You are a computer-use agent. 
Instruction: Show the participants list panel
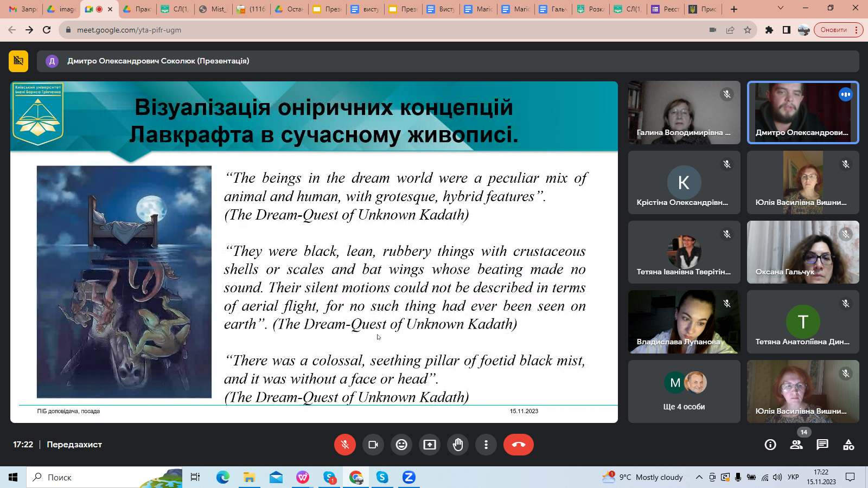pos(796,445)
